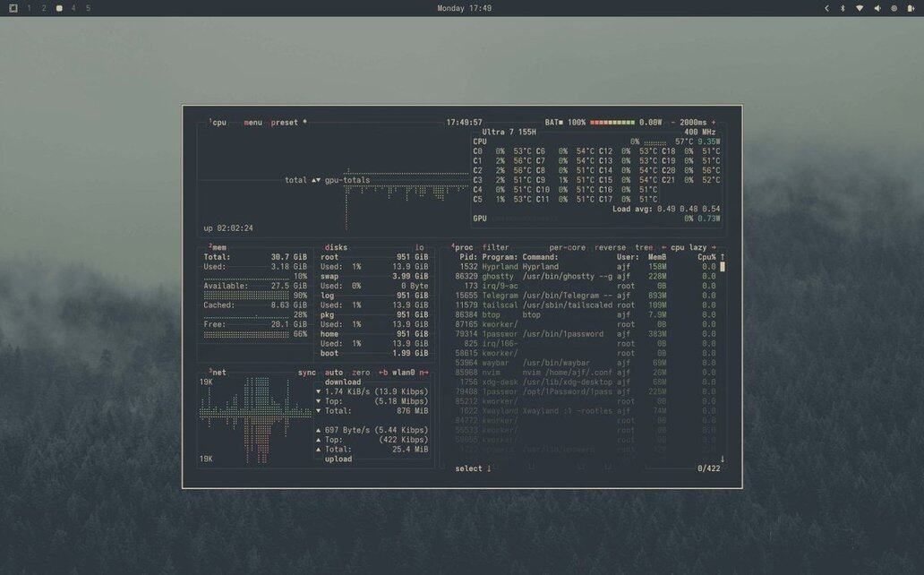Expand the tray chevron arrow in the top bar
This screenshot has height=575, width=924.
coord(826,8)
